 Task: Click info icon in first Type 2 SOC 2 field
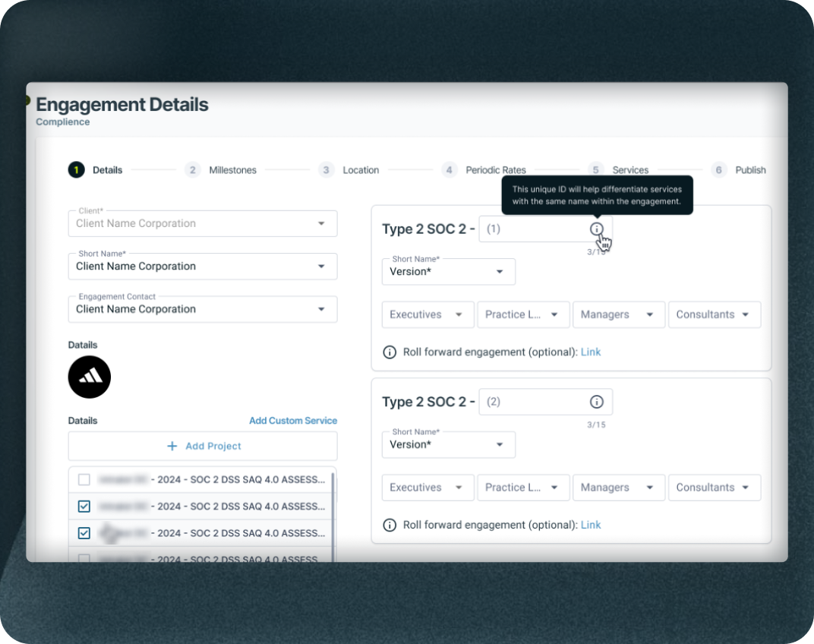click(x=597, y=229)
